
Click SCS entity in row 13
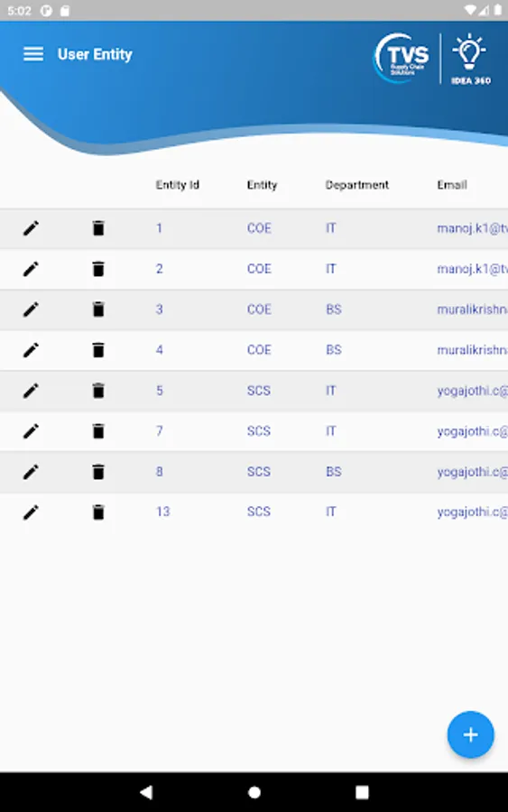pos(258,512)
